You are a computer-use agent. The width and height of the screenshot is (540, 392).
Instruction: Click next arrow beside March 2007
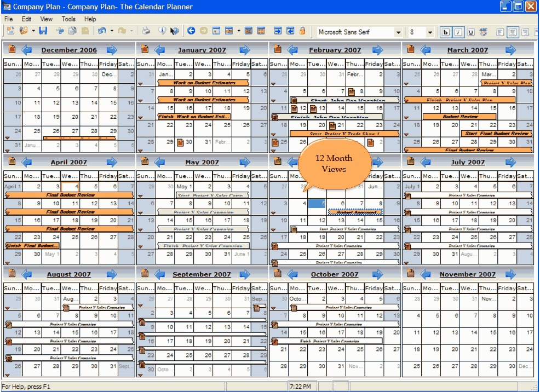click(511, 50)
